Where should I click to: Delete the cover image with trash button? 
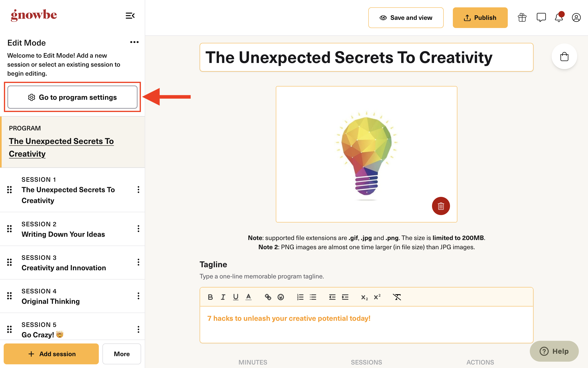441,206
